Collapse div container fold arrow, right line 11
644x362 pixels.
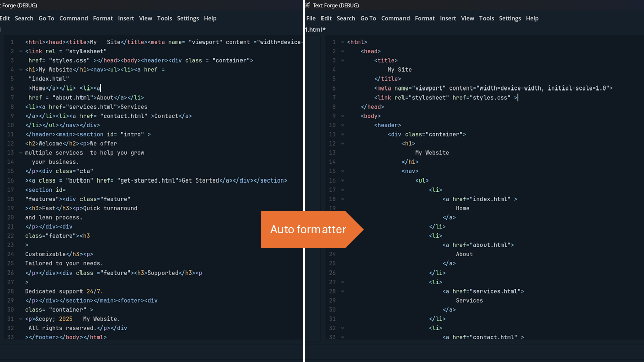pyautogui.click(x=342, y=134)
